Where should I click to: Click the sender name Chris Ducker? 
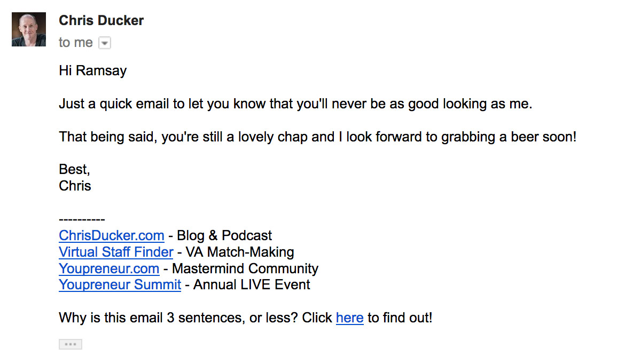101,20
